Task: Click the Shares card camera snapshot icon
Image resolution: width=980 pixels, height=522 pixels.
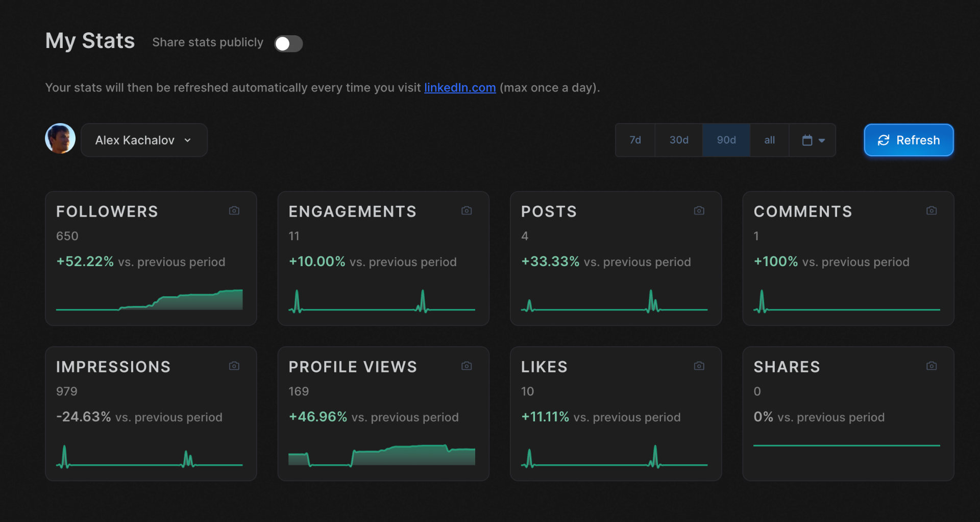Action: [932, 366]
